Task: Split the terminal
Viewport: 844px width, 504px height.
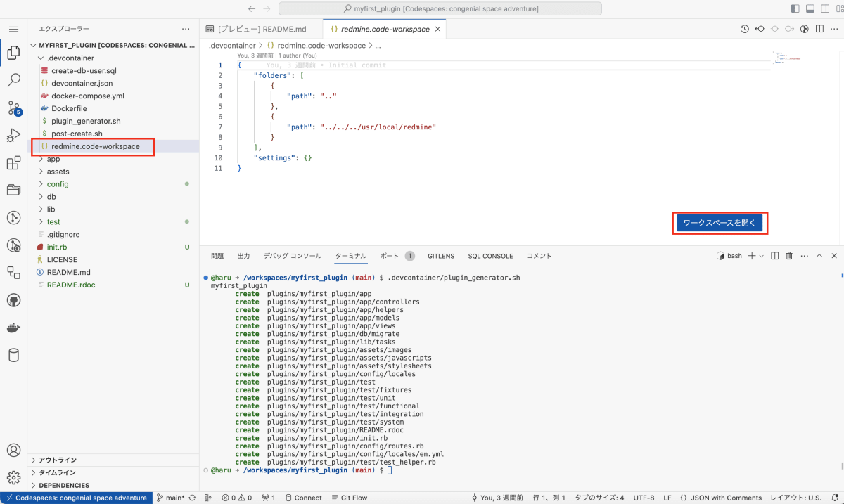Action: pos(774,256)
